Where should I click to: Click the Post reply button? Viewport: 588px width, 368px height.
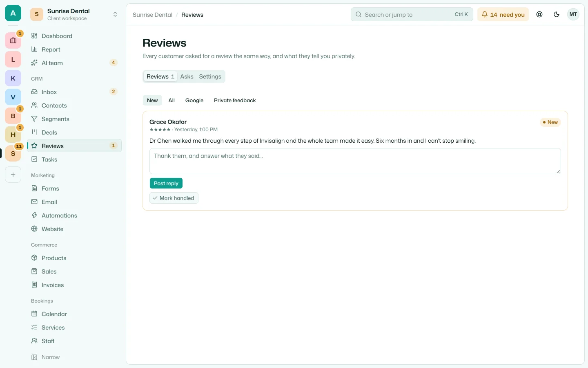166,183
